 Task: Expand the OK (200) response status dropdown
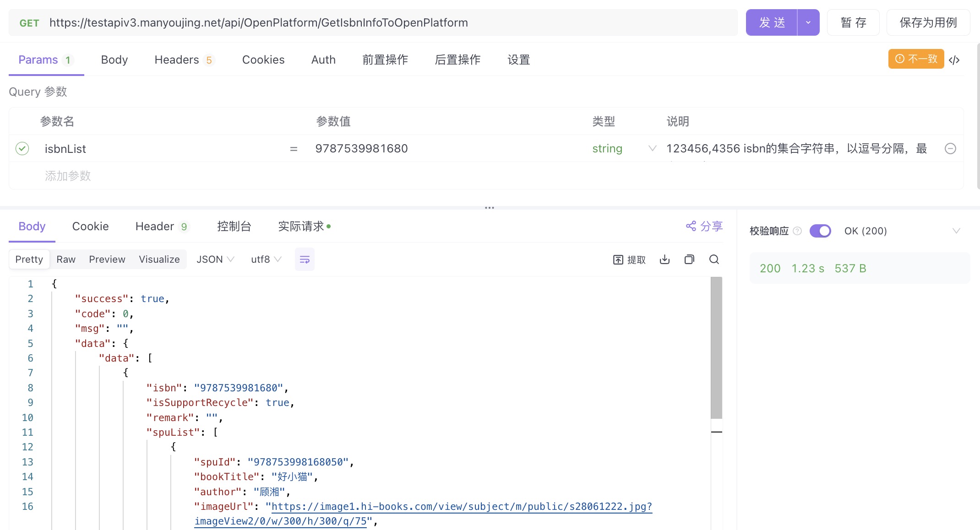(956, 231)
